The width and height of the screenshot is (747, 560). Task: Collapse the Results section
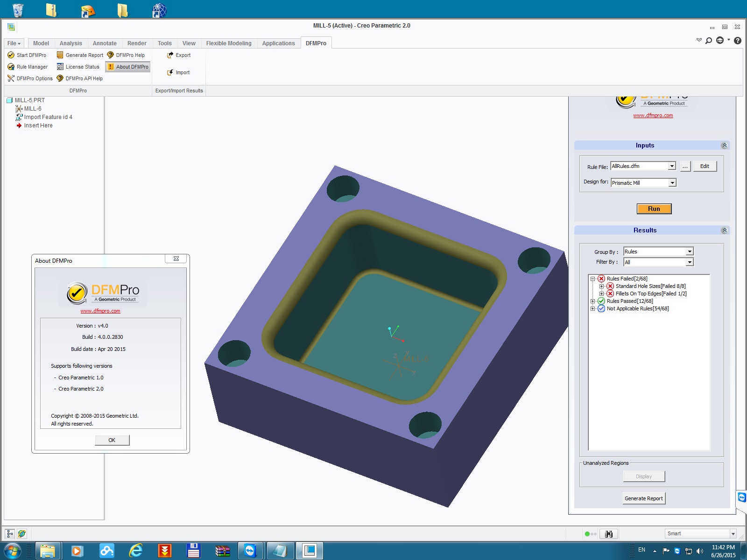coord(724,231)
